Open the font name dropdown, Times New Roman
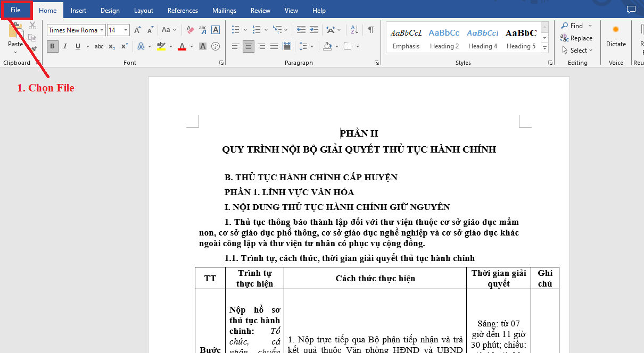Screen dimensions: 644x353 point(102,30)
